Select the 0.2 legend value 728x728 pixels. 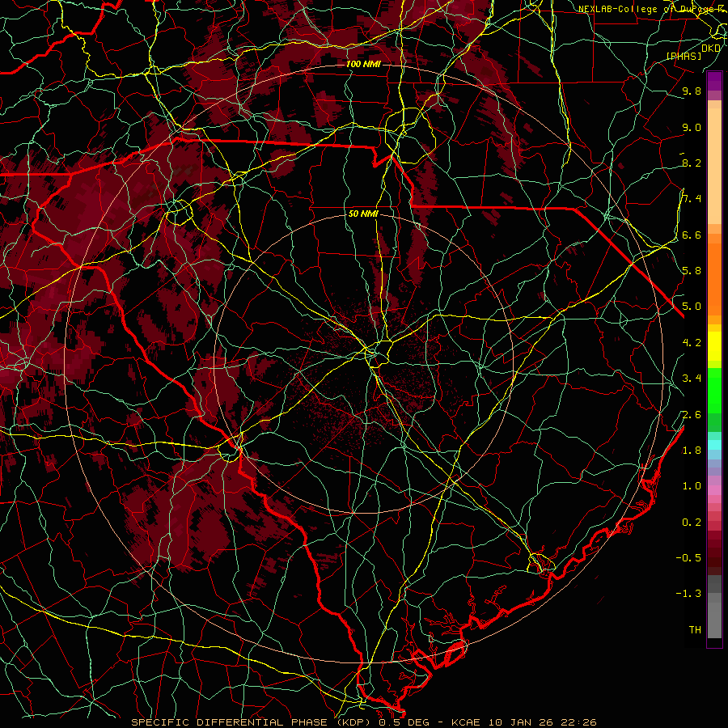(692, 523)
